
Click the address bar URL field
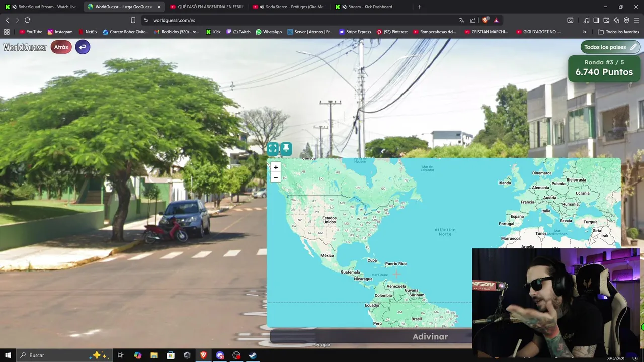[302, 20]
